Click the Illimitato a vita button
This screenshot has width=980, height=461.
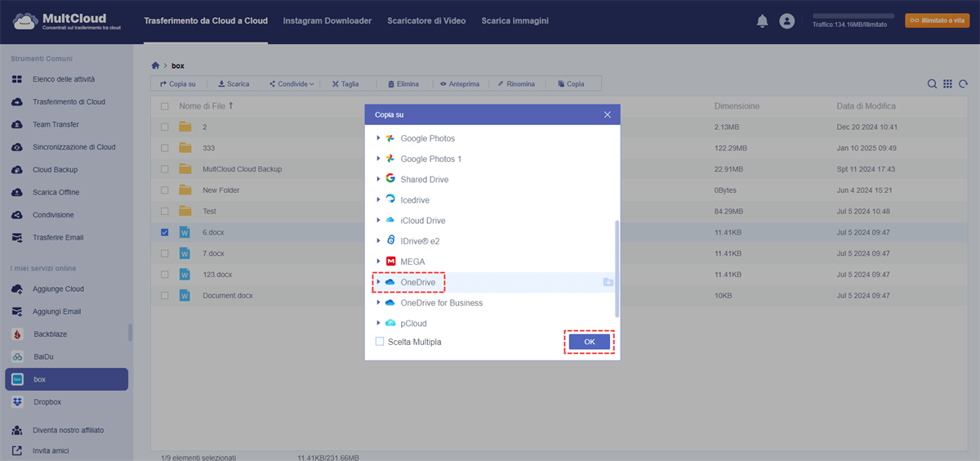pyautogui.click(x=937, y=20)
